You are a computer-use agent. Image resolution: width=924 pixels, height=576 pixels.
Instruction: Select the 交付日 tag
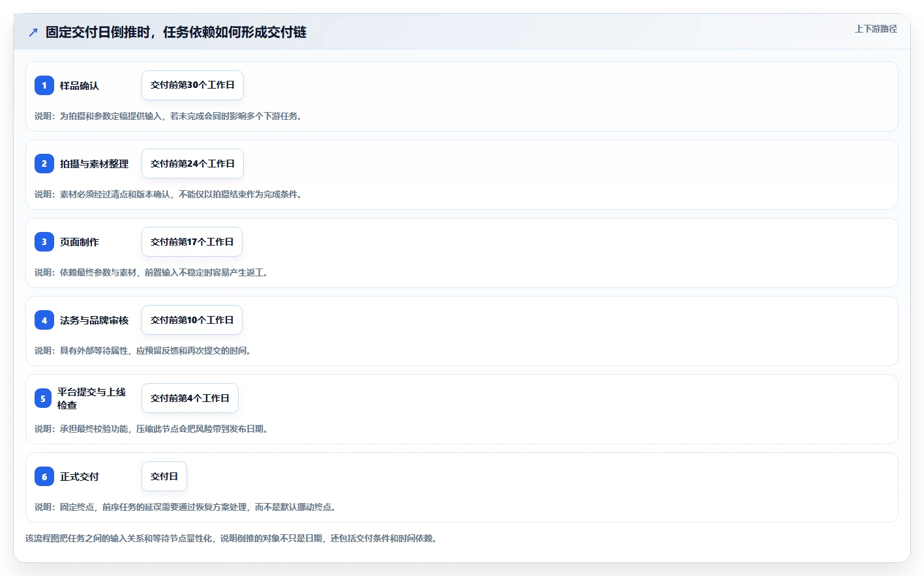click(164, 476)
